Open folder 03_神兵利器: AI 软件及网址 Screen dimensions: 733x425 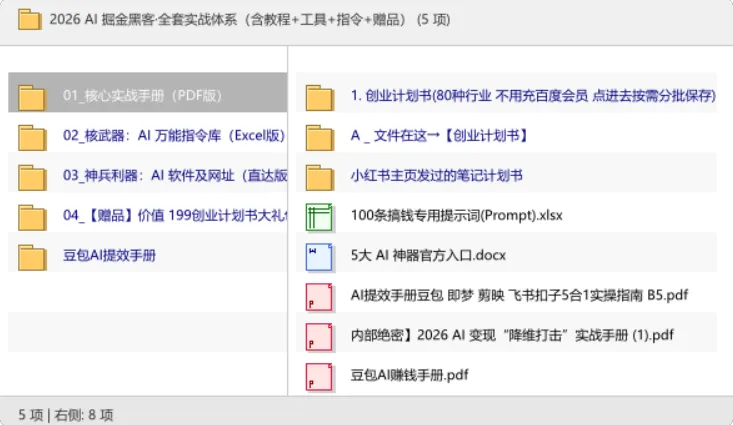pyautogui.click(x=175, y=176)
